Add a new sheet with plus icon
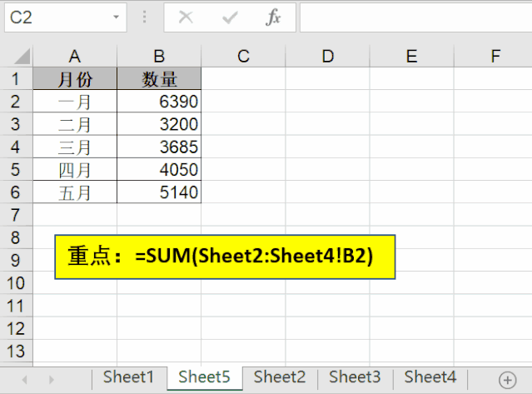Screen dimensions: 532x394 pyautogui.click(x=508, y=380)
